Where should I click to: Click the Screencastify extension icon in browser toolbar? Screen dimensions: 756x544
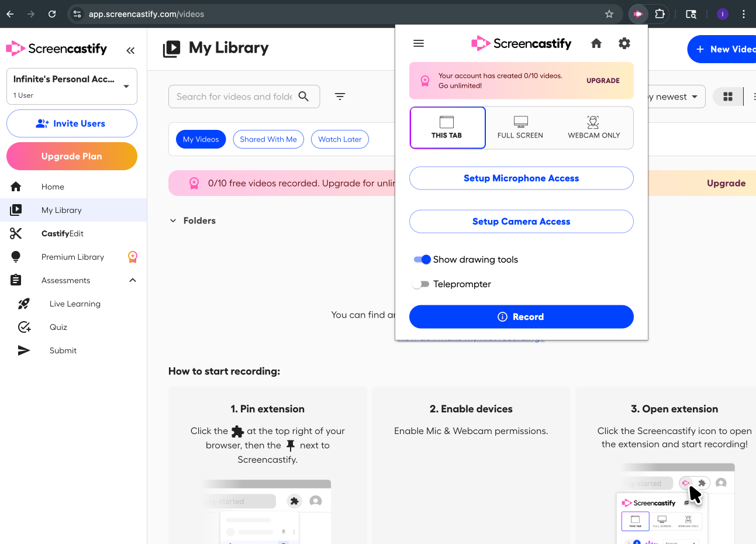tap(637, 13)
